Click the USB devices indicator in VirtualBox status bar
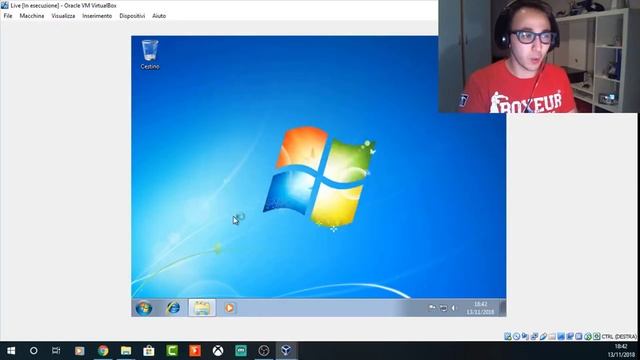This screenshot has height=360, width=640. tap(544, 336)
